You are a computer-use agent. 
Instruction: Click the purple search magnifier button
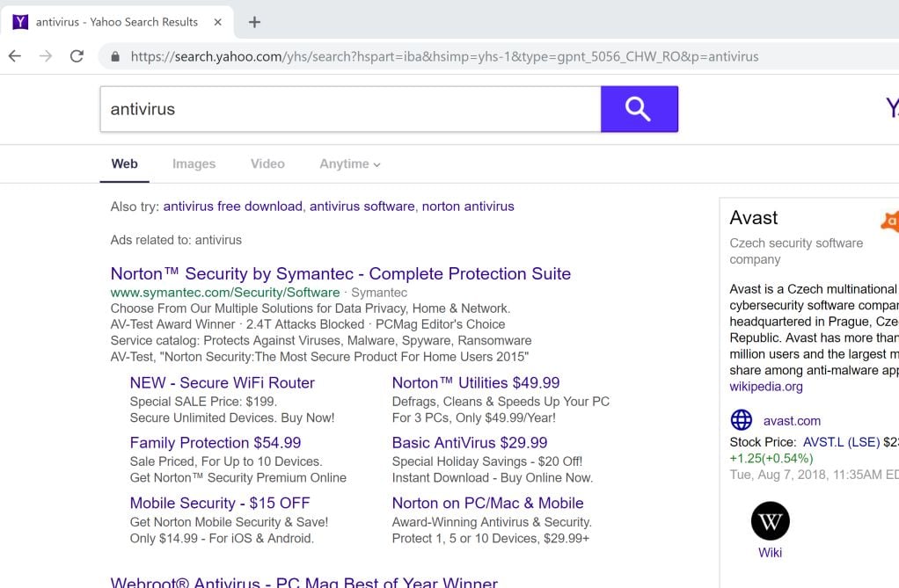click(639, 109)
